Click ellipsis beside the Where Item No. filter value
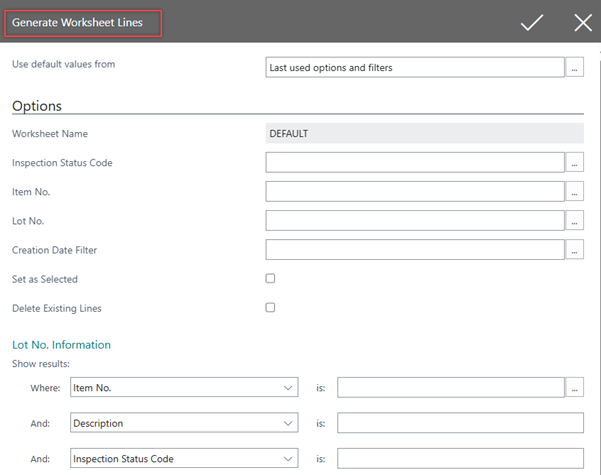 tap(575, 387)
